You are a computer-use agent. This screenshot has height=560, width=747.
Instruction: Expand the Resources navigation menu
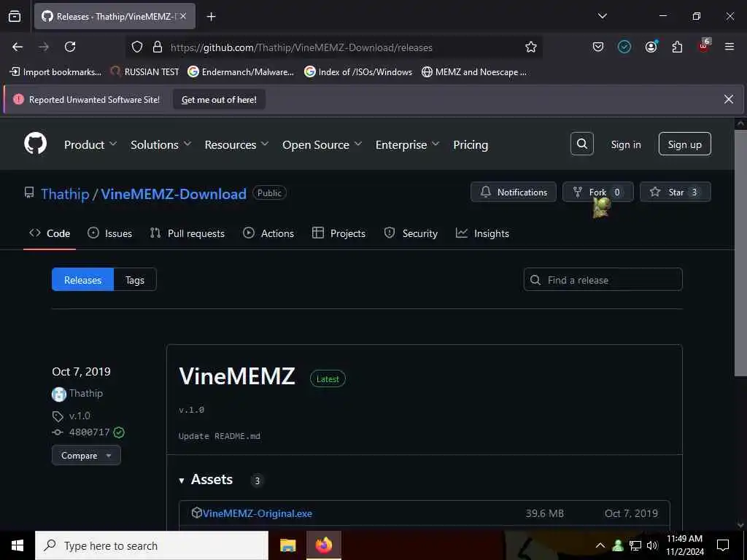pyautogui.click(x=236, y=144)
